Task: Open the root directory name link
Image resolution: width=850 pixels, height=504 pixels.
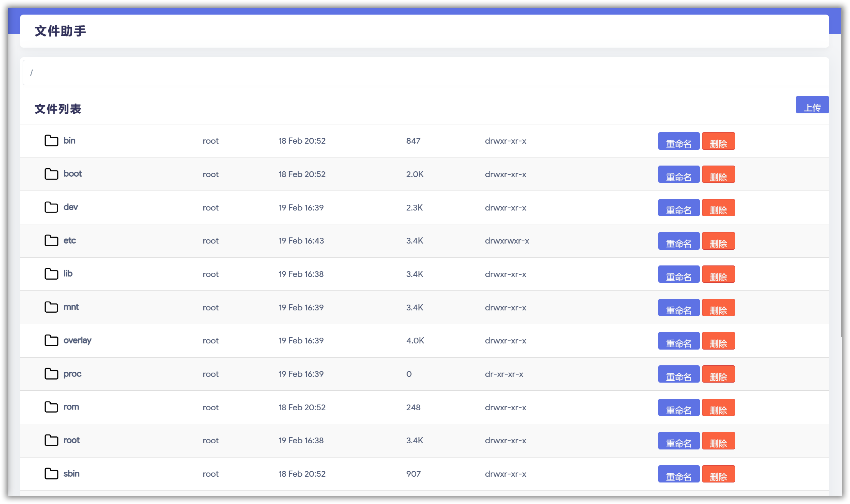Action: [71, 440]
